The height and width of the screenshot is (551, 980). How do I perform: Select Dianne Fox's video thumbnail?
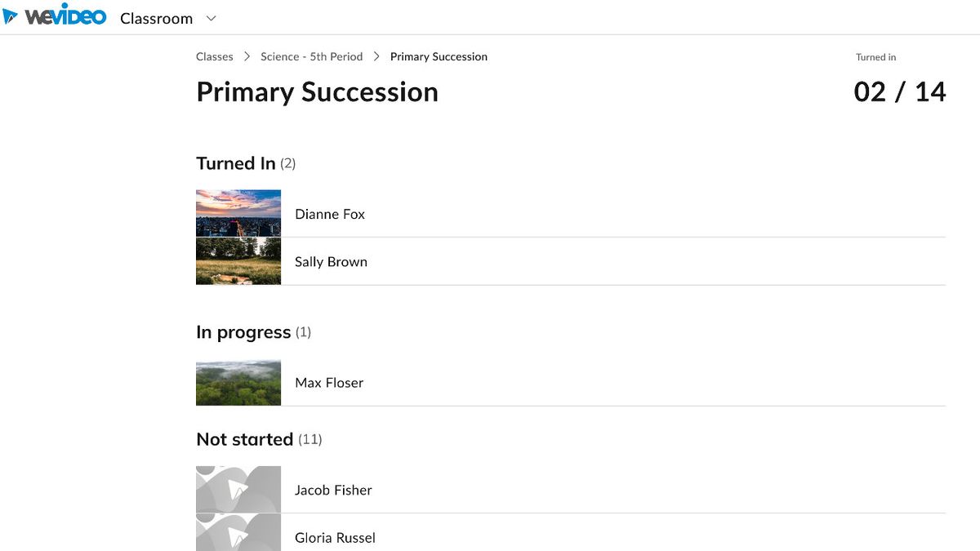(238, 213)
